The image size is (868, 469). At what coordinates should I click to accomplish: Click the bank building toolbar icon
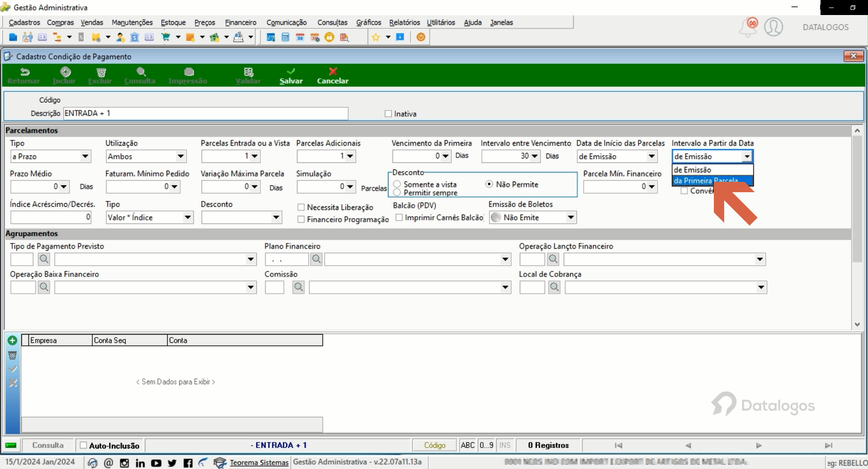[134, 37]
